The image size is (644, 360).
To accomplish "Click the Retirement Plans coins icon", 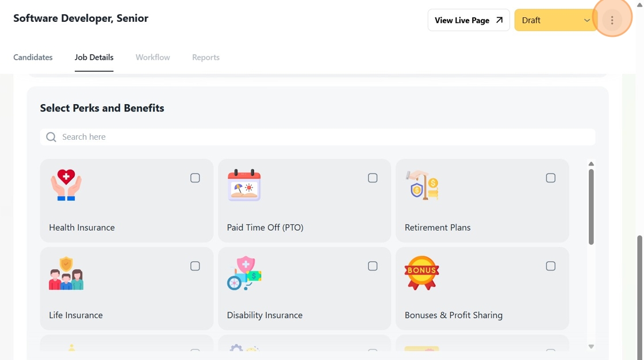I will coord(423,185).
